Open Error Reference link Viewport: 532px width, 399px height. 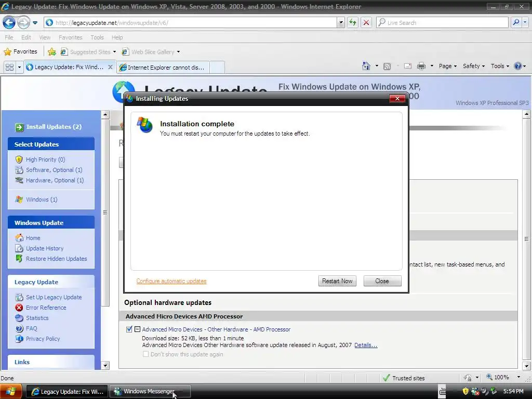coord(46,308)
